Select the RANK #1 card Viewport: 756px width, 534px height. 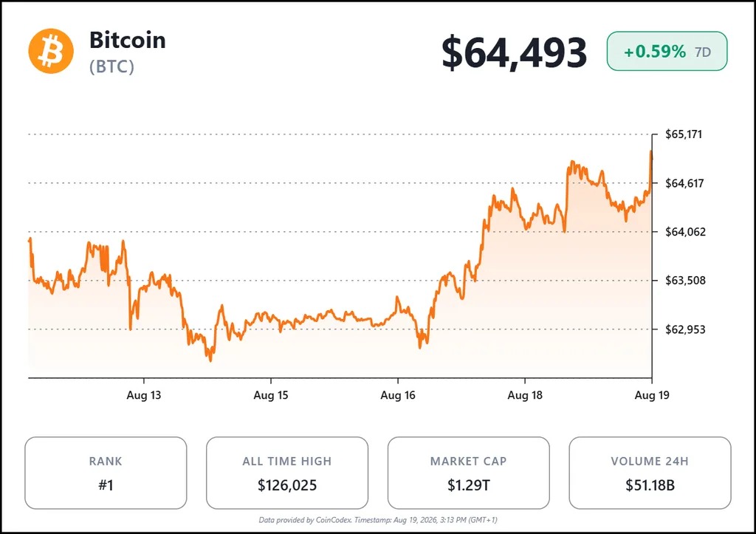(106, 473)
